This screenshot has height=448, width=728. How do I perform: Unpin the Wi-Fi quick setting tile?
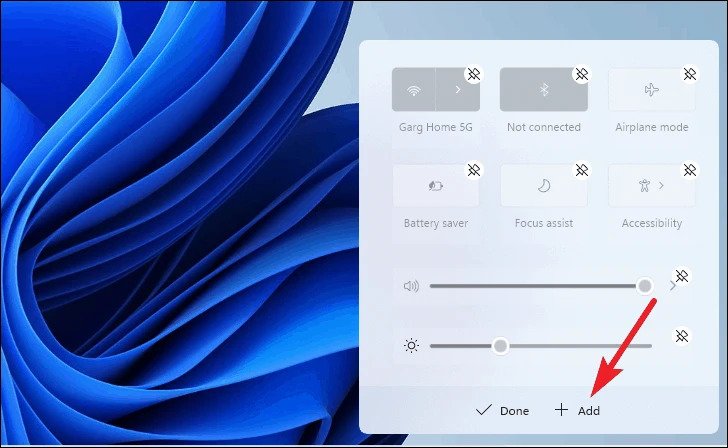coord(474,74)
